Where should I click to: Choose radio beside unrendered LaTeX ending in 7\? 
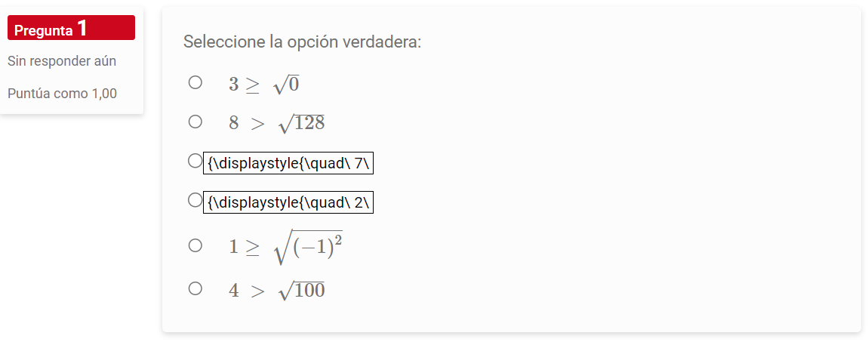coord(195,161)
